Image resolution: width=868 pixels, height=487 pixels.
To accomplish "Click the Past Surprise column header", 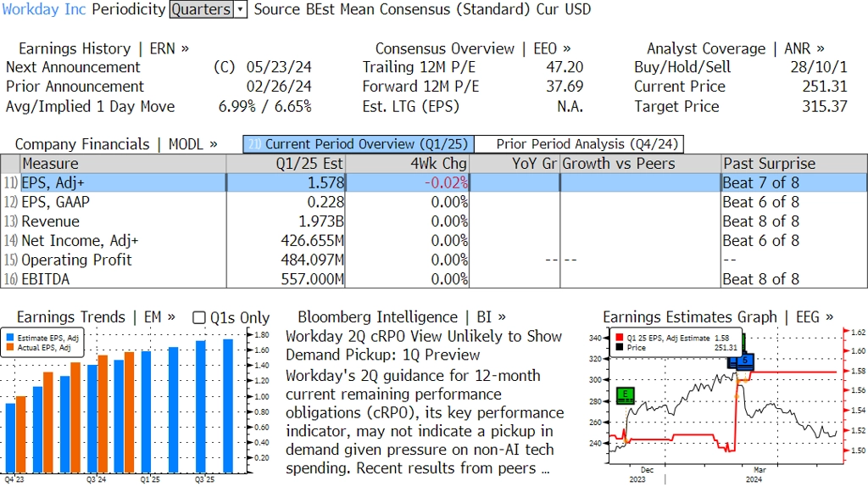I will pos(793,164).
